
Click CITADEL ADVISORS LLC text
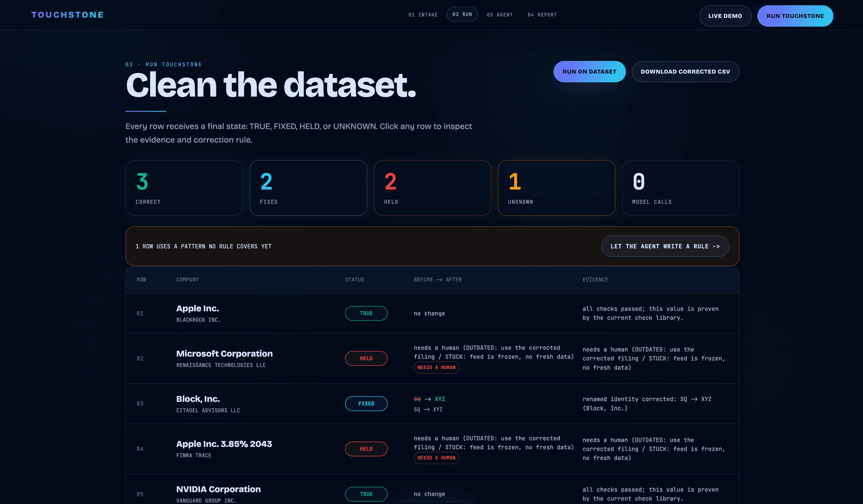click(208, 410)
